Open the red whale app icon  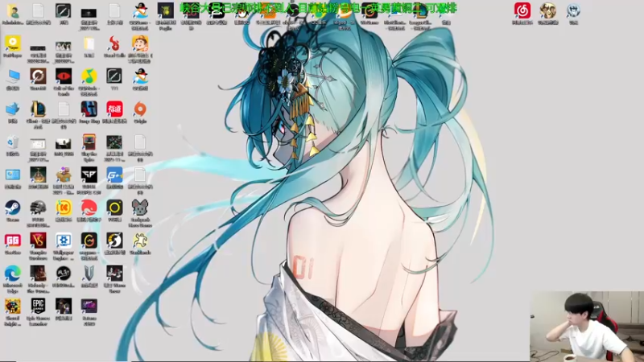89,208
